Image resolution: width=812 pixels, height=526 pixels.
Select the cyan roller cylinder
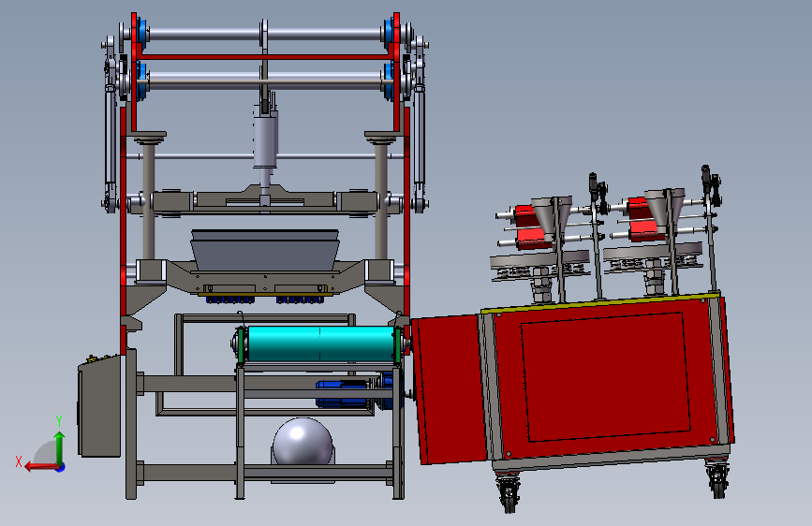pos(321,343)
